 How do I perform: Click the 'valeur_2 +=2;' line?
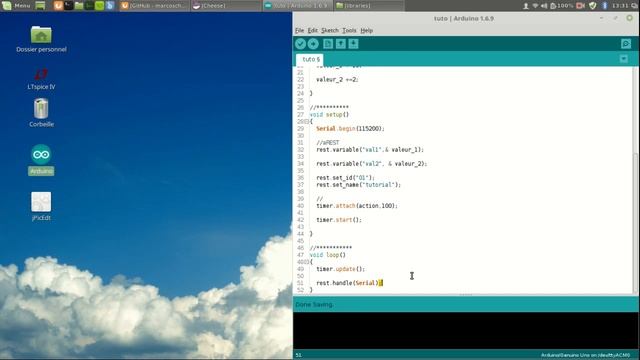click(337, 80)
